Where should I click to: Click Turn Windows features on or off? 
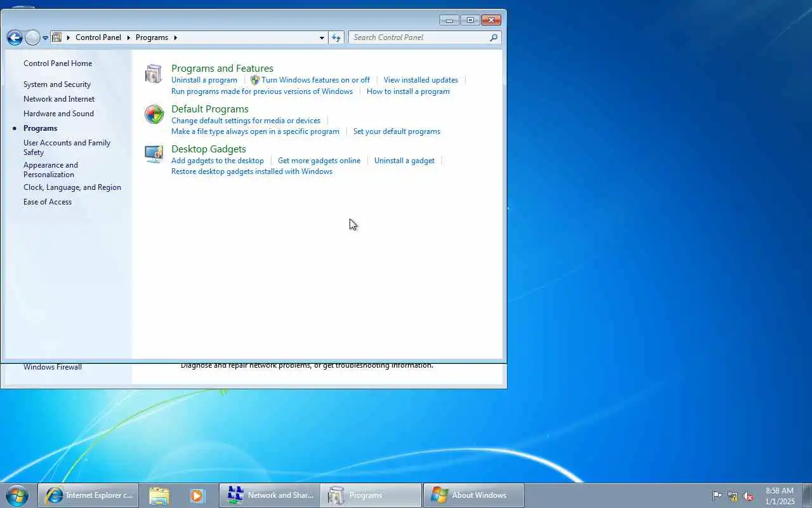[x=315, y=80]
